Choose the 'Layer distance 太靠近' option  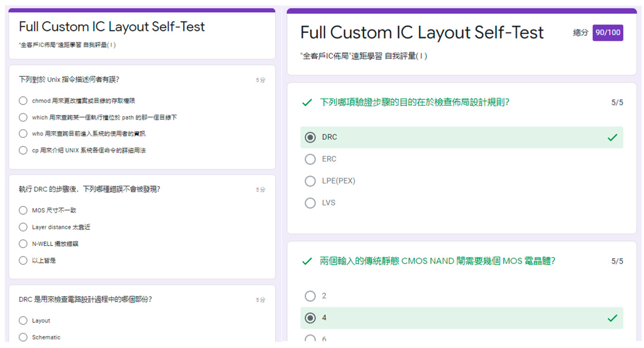pyautogui.click(x=23, y=227)
